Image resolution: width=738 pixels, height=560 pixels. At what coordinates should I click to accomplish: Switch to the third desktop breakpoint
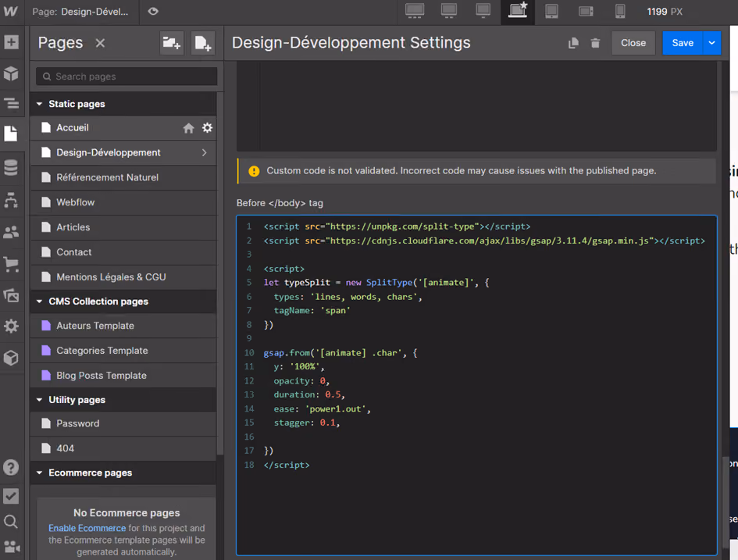tap(483, 11)
